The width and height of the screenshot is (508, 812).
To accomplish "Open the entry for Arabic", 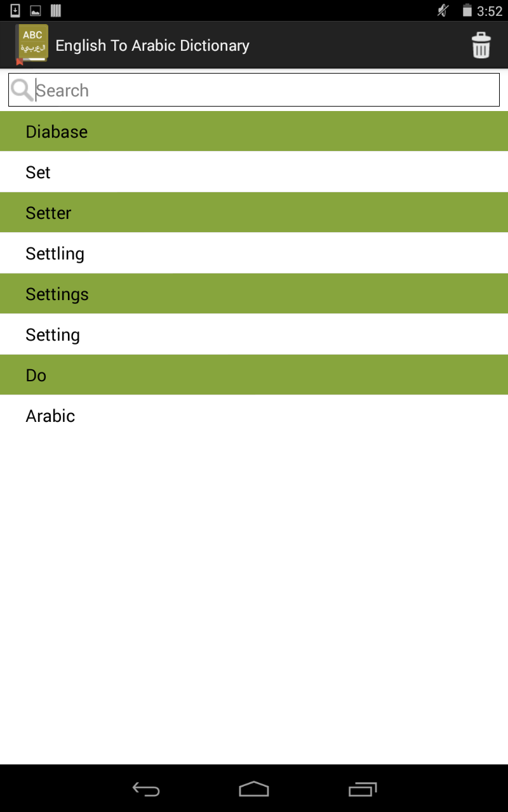I will coord(254,416).
